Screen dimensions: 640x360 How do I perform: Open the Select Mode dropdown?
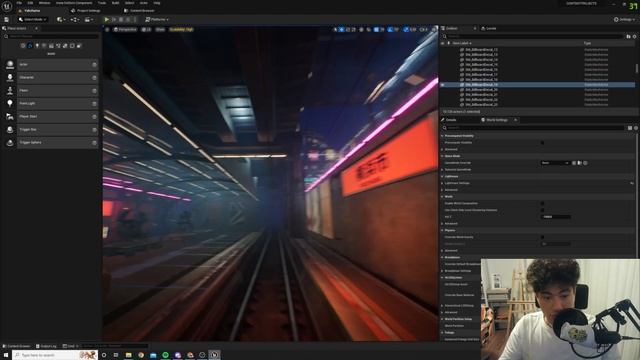(33, 20)
